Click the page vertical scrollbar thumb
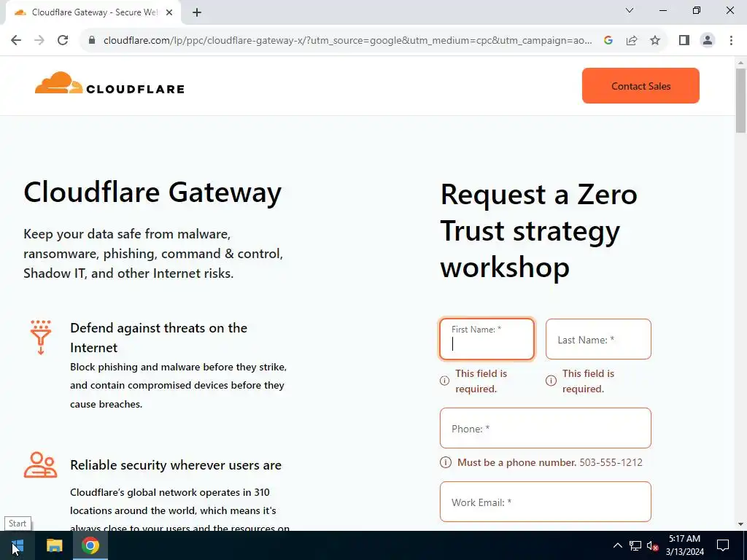 (x=740, y=100)
